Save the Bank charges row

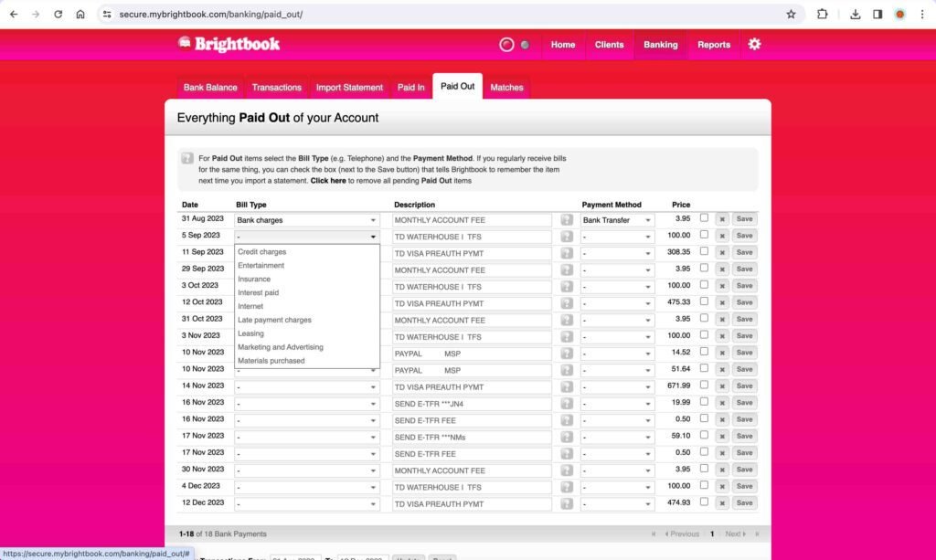pos(743,219)
